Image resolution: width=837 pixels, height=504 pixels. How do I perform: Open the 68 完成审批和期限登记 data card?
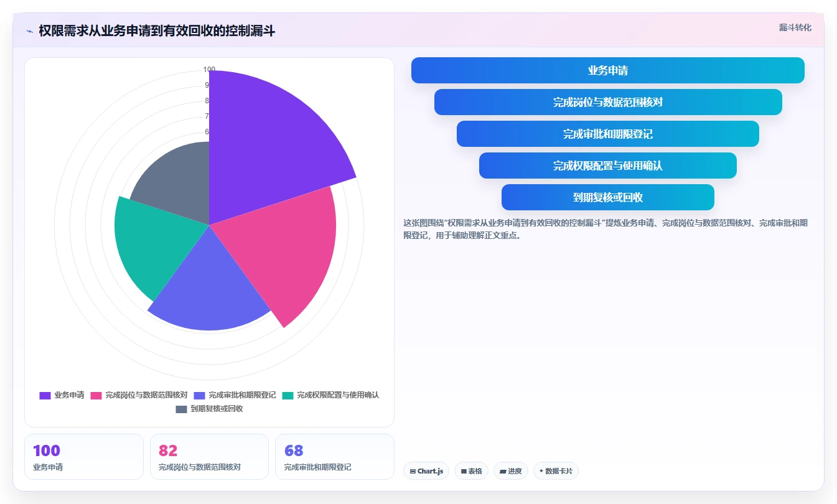click(335, 457)
